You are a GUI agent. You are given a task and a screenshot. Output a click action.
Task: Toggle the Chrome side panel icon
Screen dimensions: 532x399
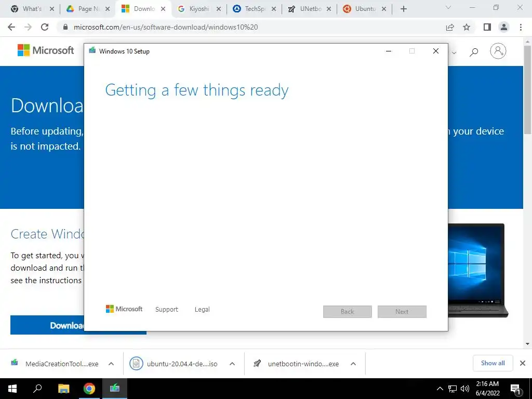point(487,27)
